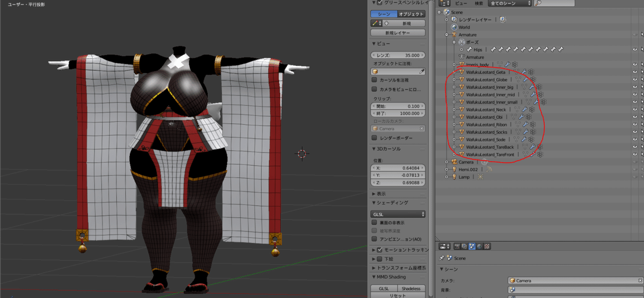The height and width of the screenshot is (298, 644).
Task: Expand the Lamp tree node
Action: coord(447,177)
